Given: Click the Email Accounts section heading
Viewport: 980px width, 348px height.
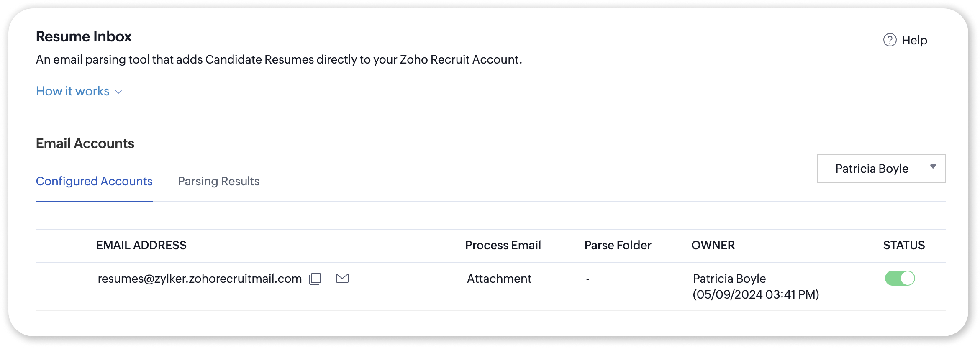Looking at the screenshot, I should pyautogui.click(x=85, y=143).
